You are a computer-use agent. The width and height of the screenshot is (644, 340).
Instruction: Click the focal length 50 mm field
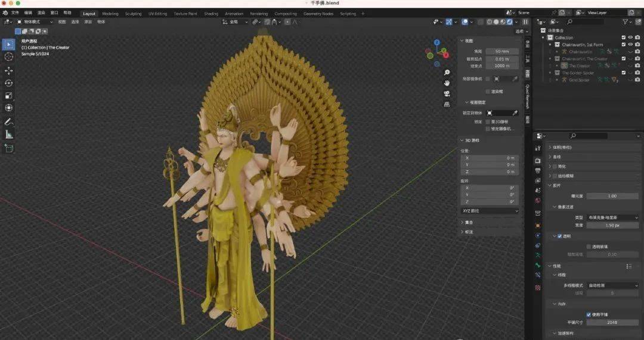coord(502,51)
